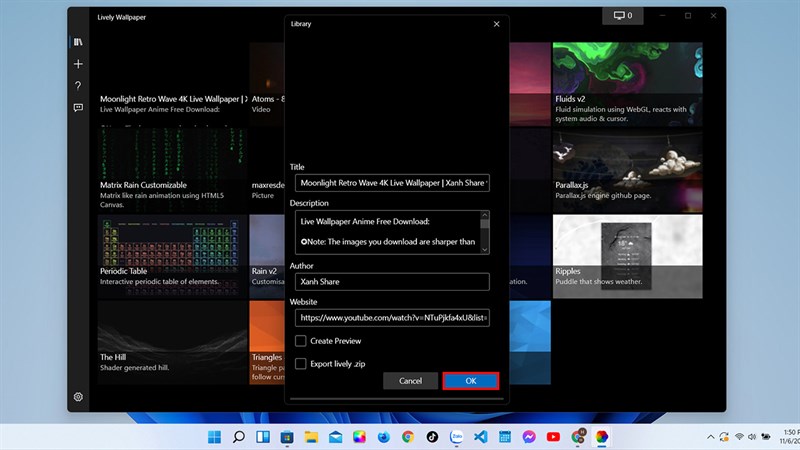Open the feedback chat bubble icon

[x=78, y=108]
